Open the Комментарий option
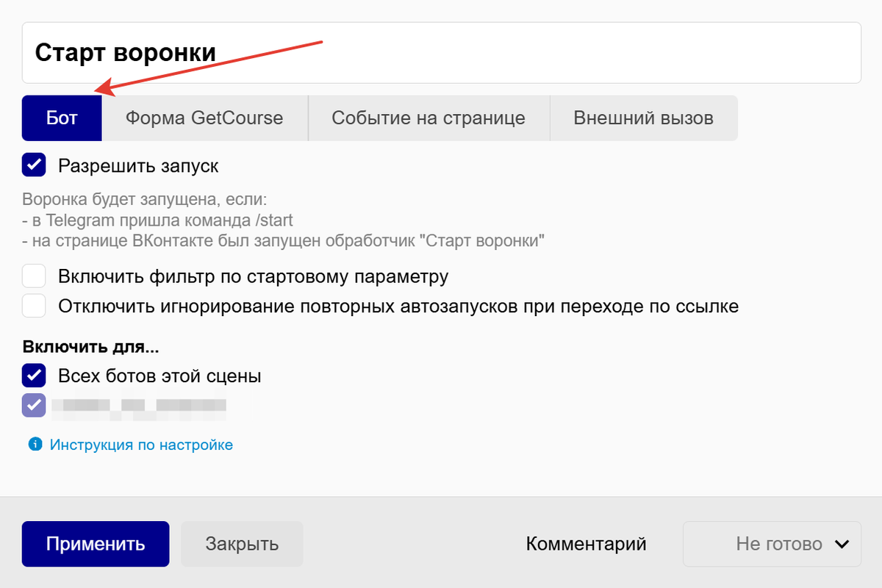 [x=586, y=544]
